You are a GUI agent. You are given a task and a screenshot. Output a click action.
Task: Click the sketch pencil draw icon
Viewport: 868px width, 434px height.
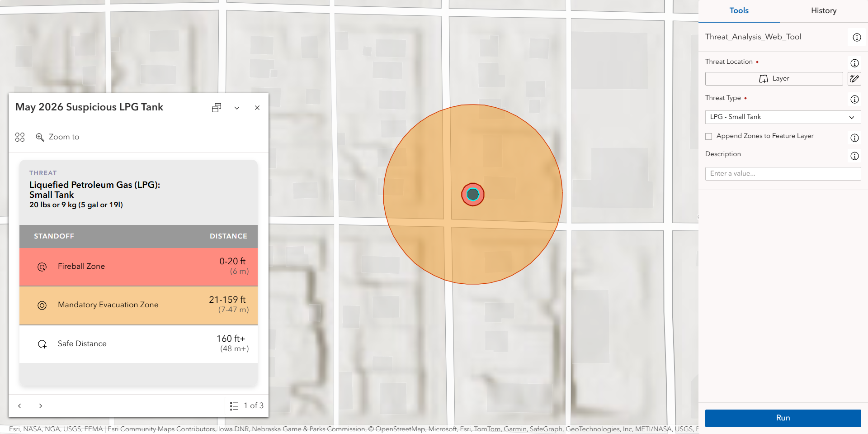pos(854,79)
